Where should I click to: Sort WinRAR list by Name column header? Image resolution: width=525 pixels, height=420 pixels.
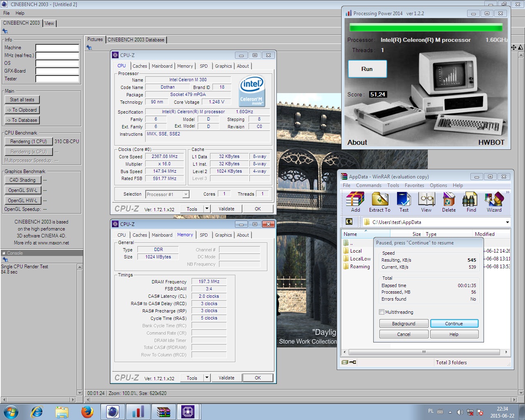pyautogui.click(x=365, y=234)
